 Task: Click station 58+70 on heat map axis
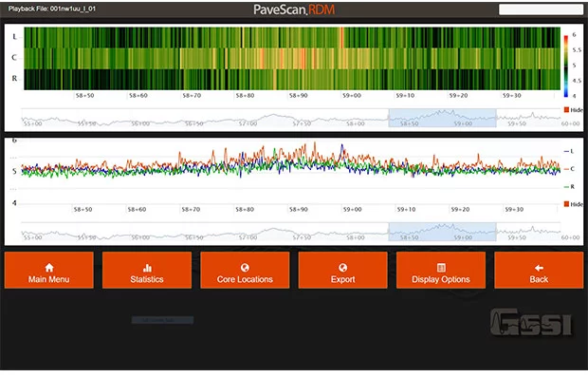point(192,96)
